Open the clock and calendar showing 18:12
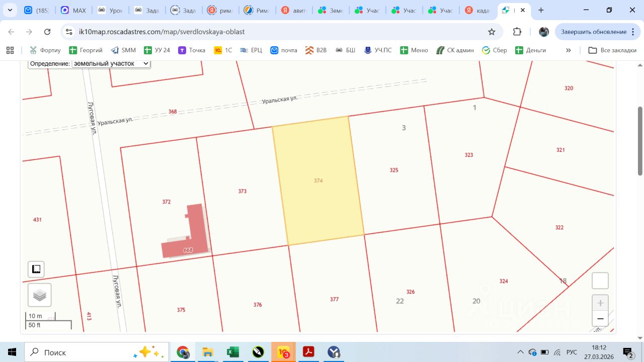The height and width of the screenshot is (362, 644). click(599, 352)
